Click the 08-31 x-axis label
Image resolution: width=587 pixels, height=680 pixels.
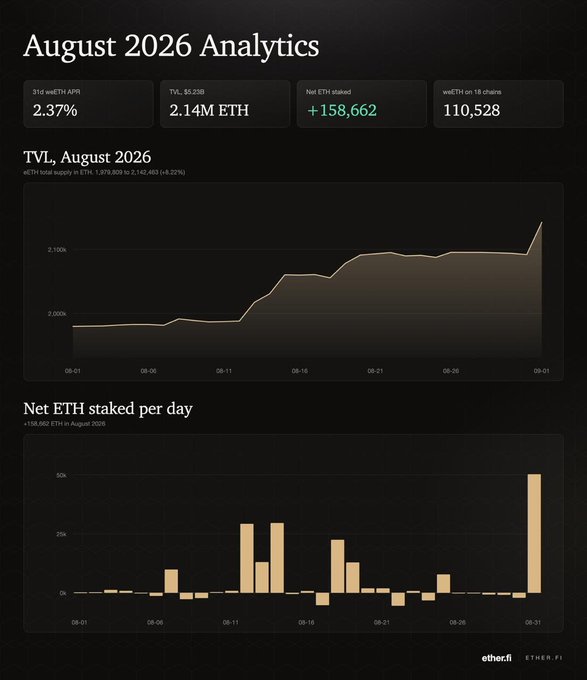(533, 622)
